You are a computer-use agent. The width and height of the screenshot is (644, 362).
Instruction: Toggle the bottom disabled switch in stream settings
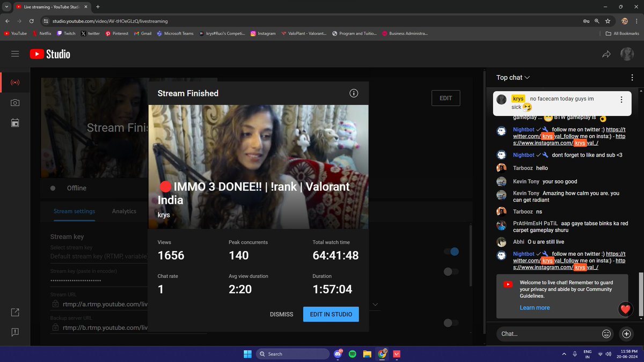[x=451, y=323]
